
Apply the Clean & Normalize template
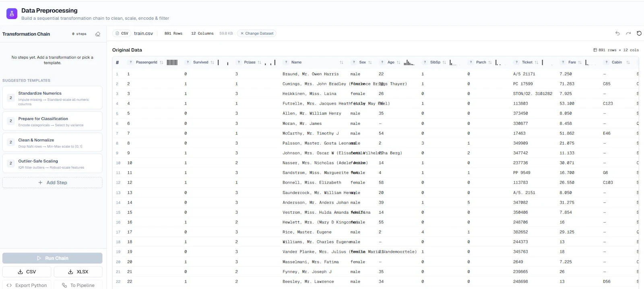52,142
